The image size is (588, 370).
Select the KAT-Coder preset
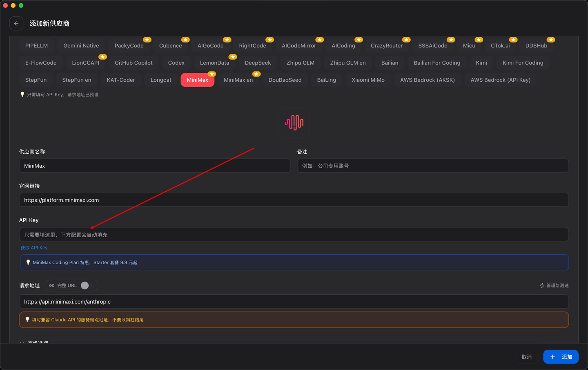121,80
